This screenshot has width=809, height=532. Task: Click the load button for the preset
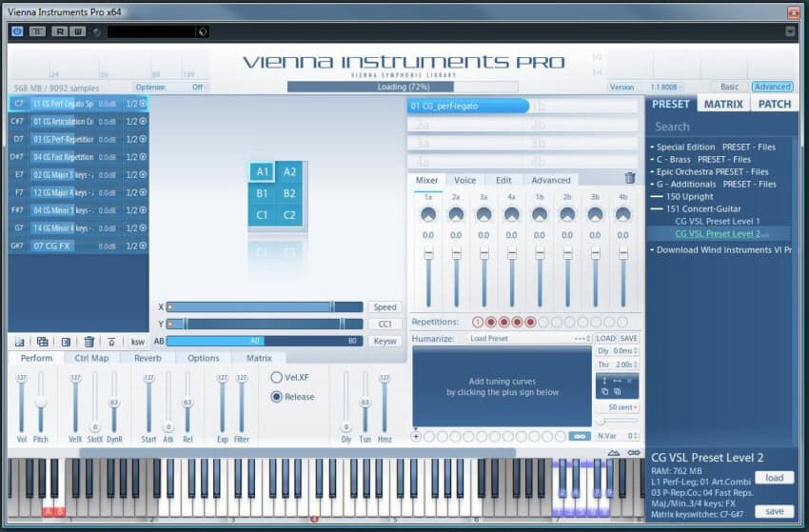coord(773,478)
